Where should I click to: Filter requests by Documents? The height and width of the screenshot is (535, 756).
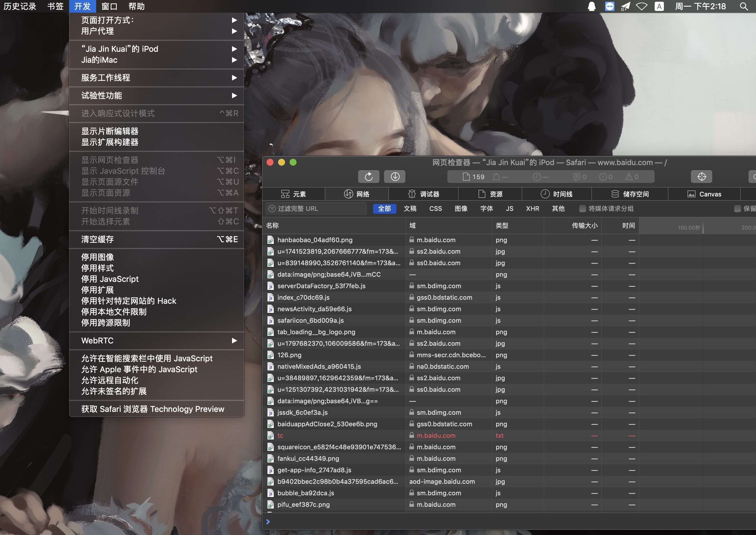point(410,209)
